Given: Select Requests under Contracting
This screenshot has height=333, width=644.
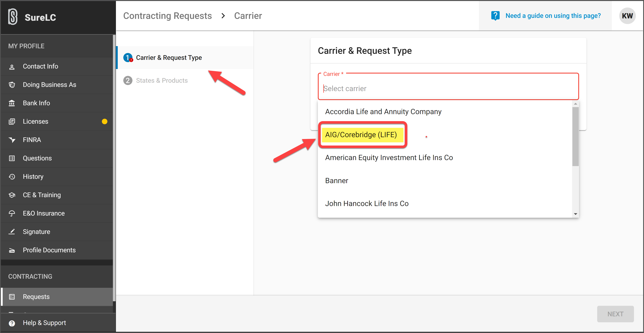Looking at the screenshot, I should pyautogui.click(x=57, y=297).
